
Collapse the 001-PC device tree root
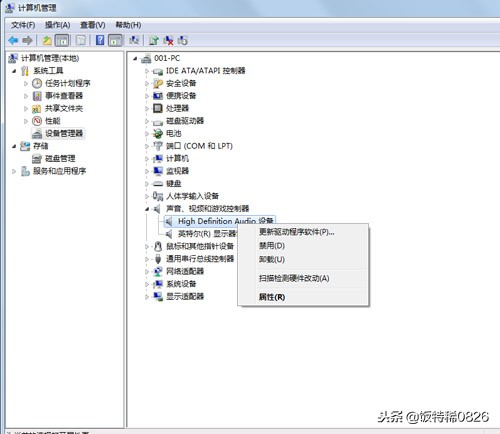click(135, 59)
